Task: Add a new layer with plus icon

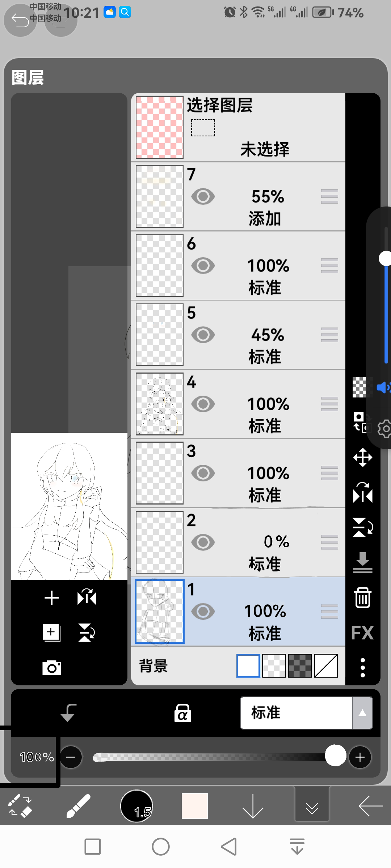Action: pos(51,598)
